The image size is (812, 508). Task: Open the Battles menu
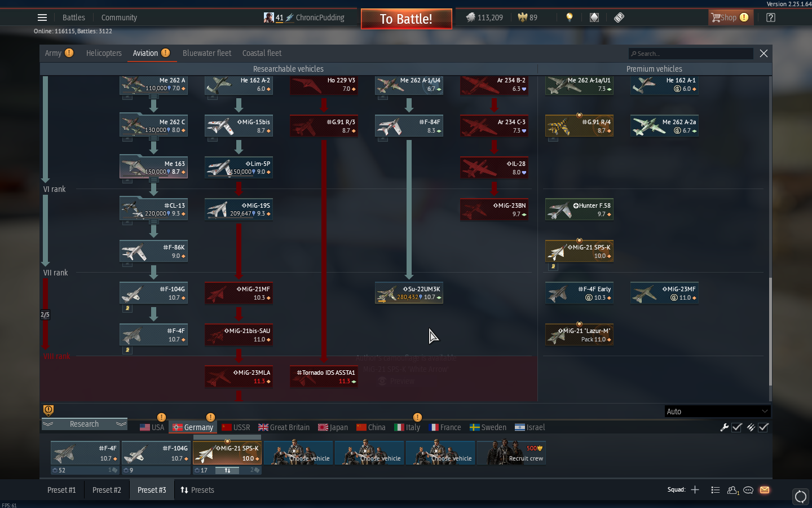(74, 17)
